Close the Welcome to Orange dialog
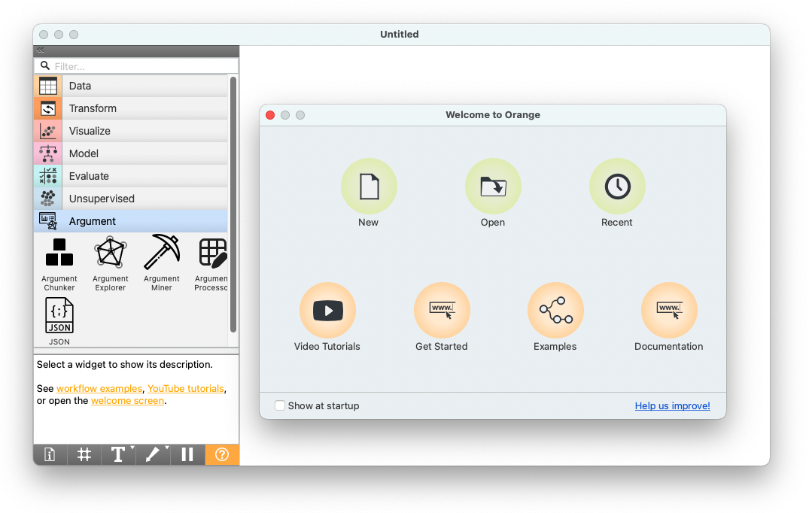Screen dimensions: 812x513 tap(270, 115)
